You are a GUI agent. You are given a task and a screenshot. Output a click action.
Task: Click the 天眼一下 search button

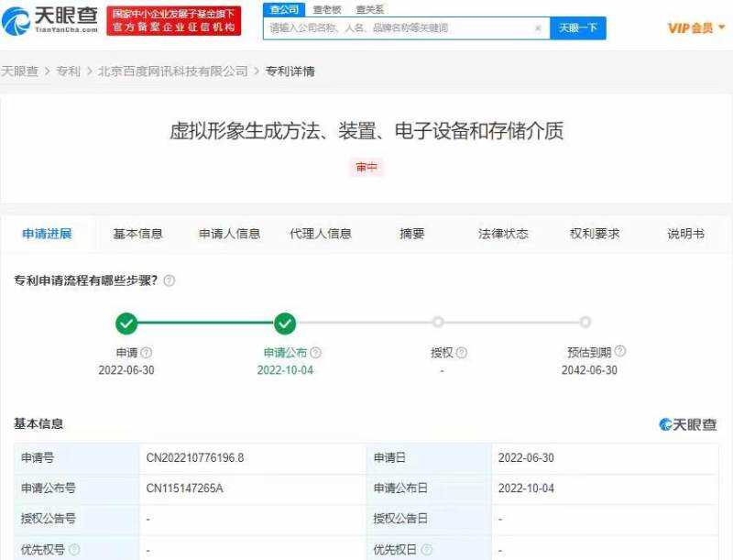pos(580,27)
